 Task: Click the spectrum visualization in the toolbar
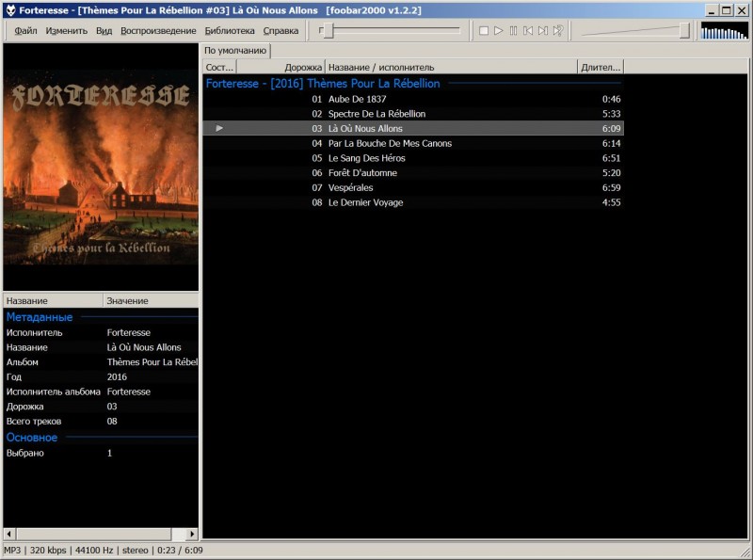[724, 31]
